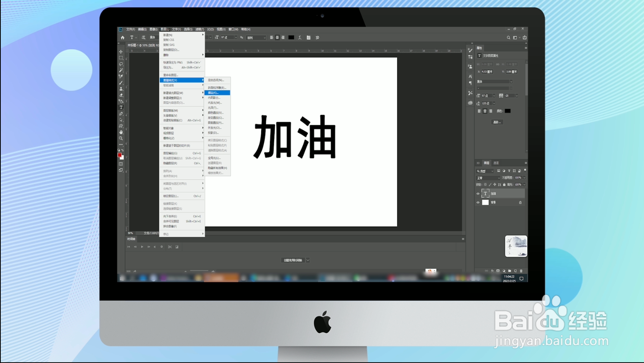This screenshot has height=363, width=644.
Task: Toggle visibility of the 背景 layer
Action: (478, 202)
